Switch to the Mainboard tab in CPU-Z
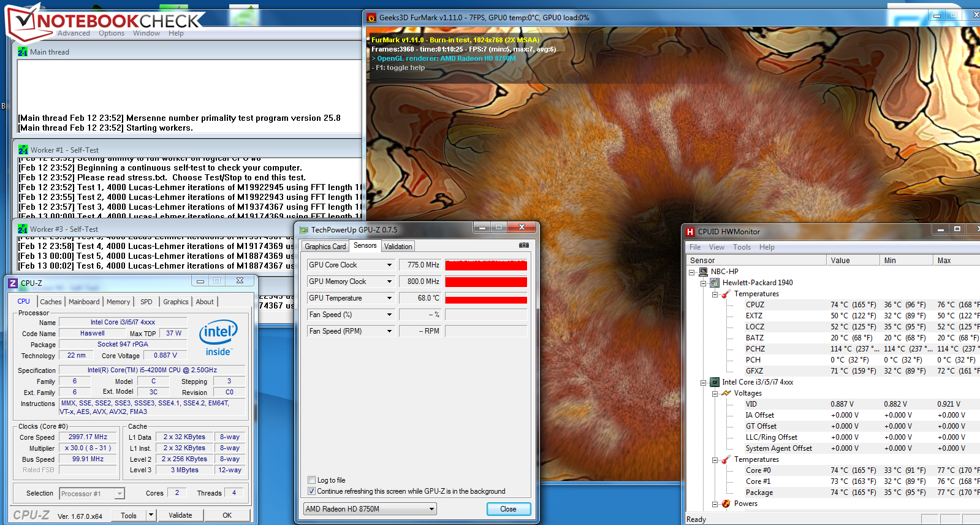The image size is (980, 525). (84, 302)
